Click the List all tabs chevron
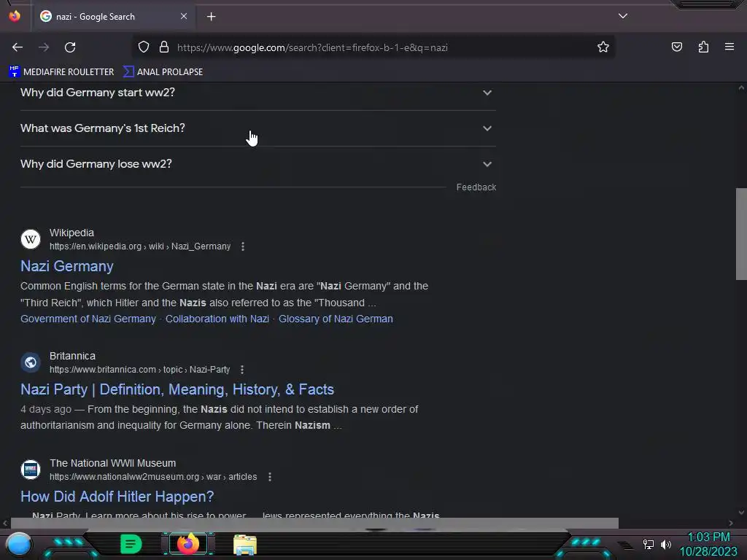This screenshot has height=560, width=747. click(623, 16)
